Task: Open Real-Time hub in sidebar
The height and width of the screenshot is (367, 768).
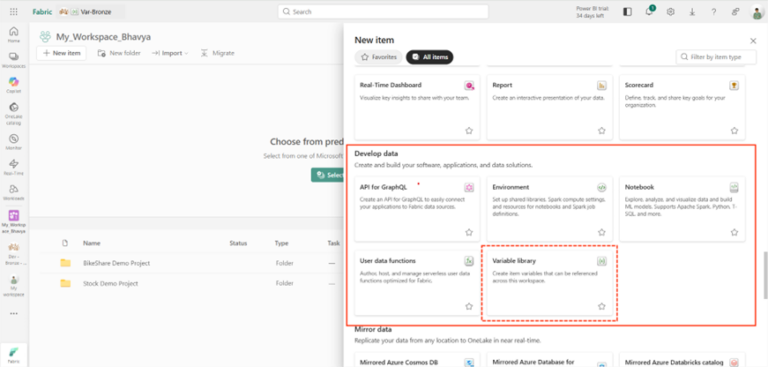Action: (x=14, y=167)
